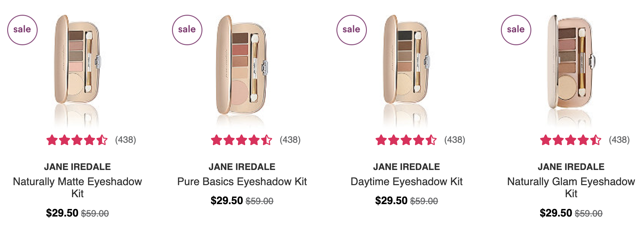Click sale badge on Pure Basics Eyeshadow Kit
Image resolution: width=644 pixels, height=231 pixels.
coord(187,30)
